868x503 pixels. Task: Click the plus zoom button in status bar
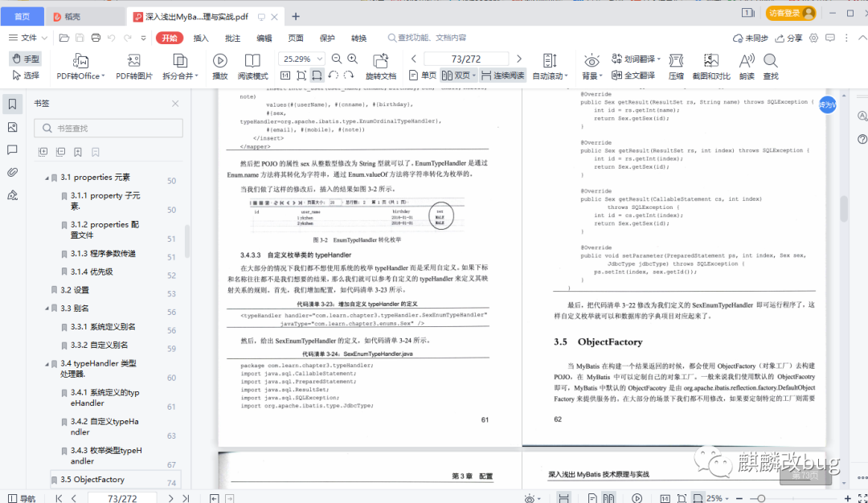848,498
